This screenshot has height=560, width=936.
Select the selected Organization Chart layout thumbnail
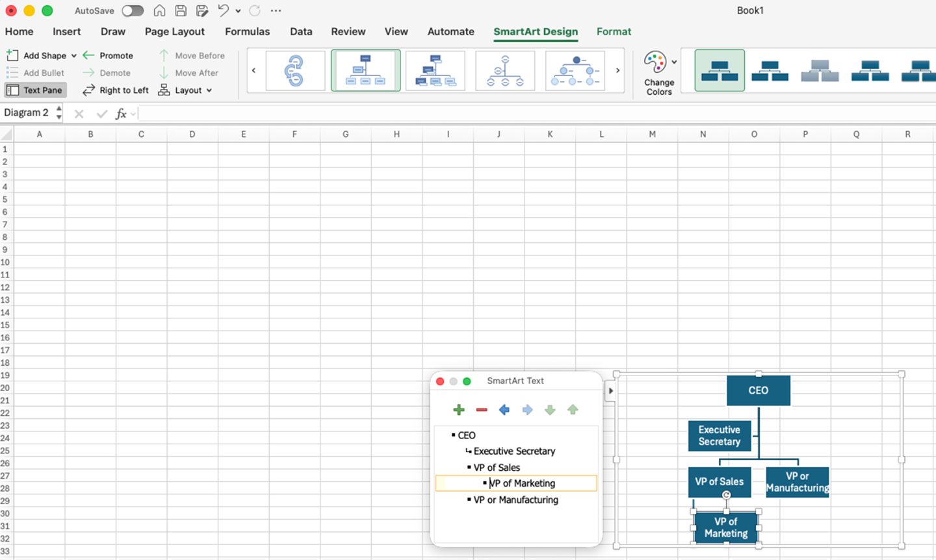[365, 70]
